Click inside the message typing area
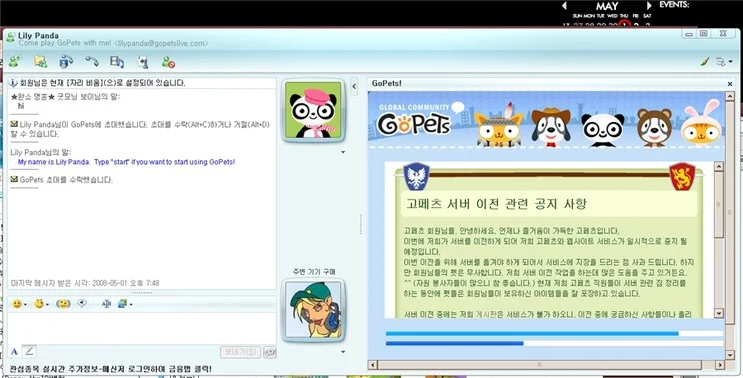The height and width of the screenshot is (378, 743). click(141, 328)
